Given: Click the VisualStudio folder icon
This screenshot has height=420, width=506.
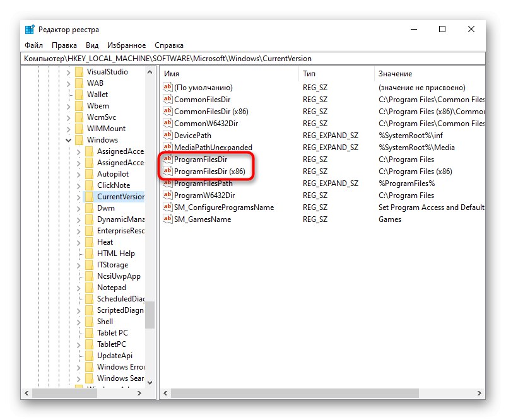Looking at the screenshot, I should click(x=79, y=72).
